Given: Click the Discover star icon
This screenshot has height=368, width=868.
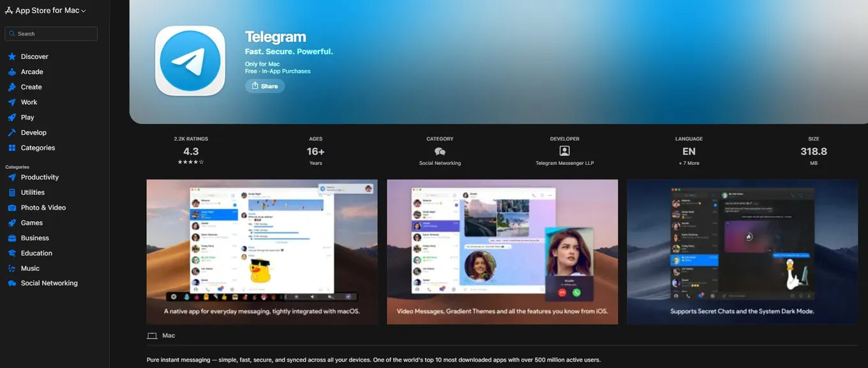Looking at the screenshot, I should pos(11,57).
